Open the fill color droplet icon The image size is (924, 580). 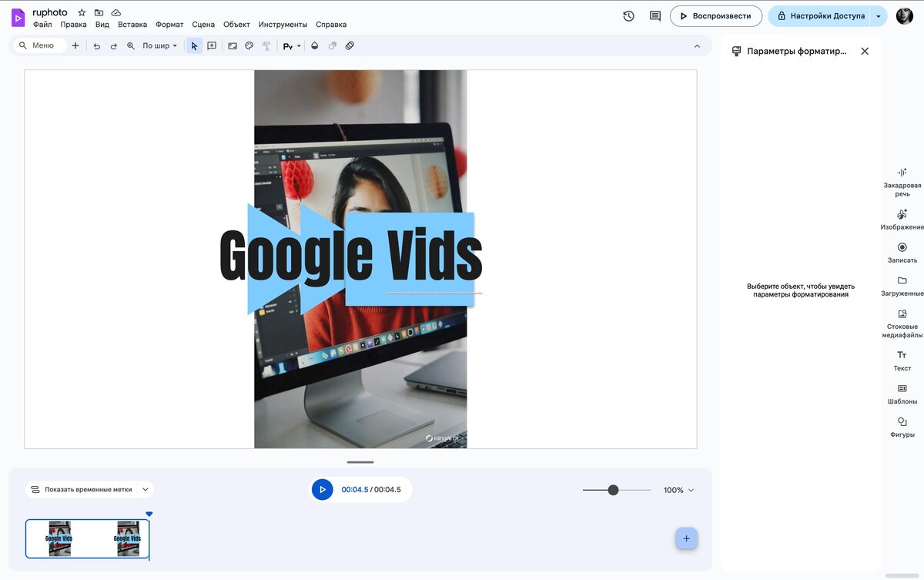click(x=314, y=46)
